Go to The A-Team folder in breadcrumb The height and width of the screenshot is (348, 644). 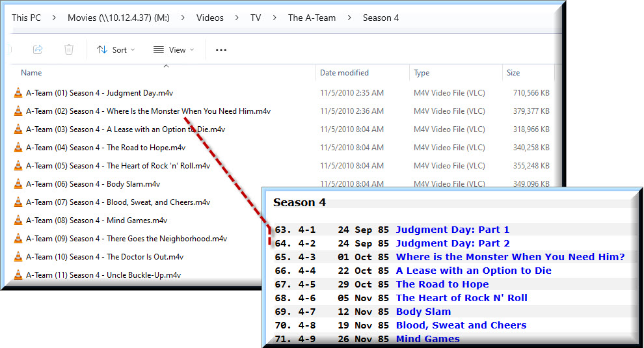click(312, 18)
